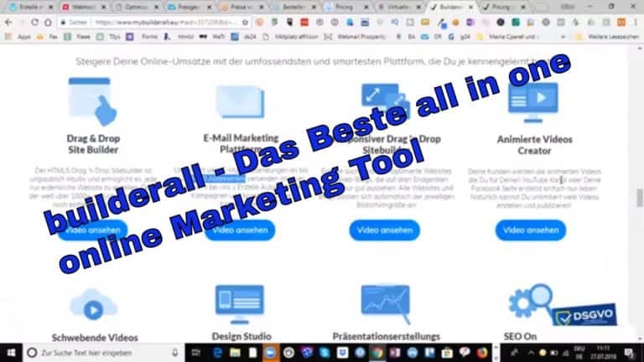Open the News bookmark folder
Viewport: 644px width, 362px height.
pyautogui.click(x=78, y=37)
